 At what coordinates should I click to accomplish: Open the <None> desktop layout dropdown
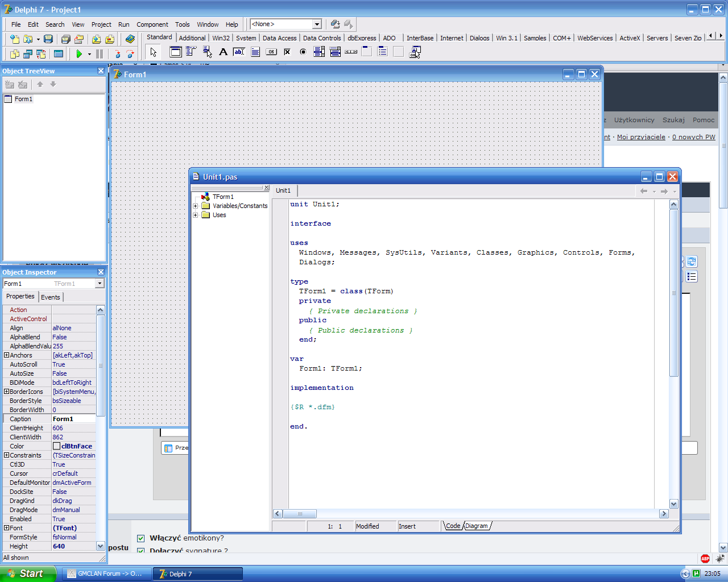[x=317, y=24]
